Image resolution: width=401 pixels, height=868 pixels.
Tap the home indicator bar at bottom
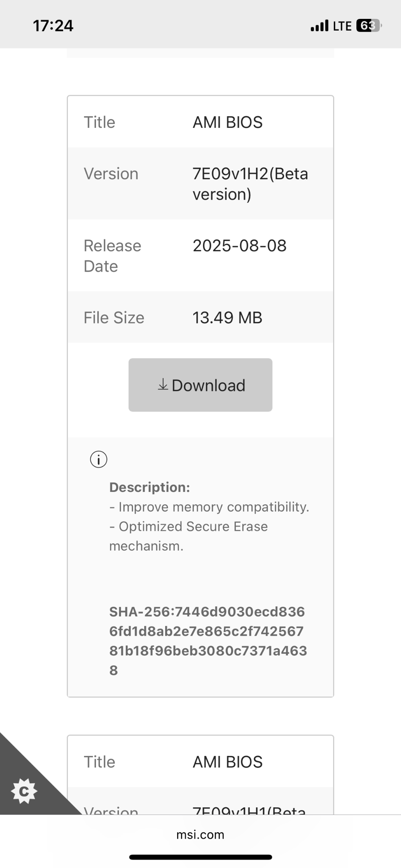click(200, 857)
